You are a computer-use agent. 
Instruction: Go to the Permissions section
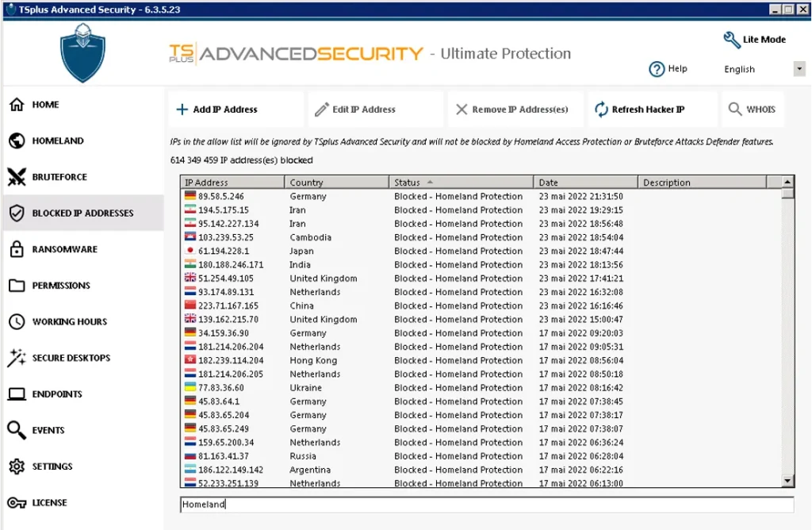point(61,286)
